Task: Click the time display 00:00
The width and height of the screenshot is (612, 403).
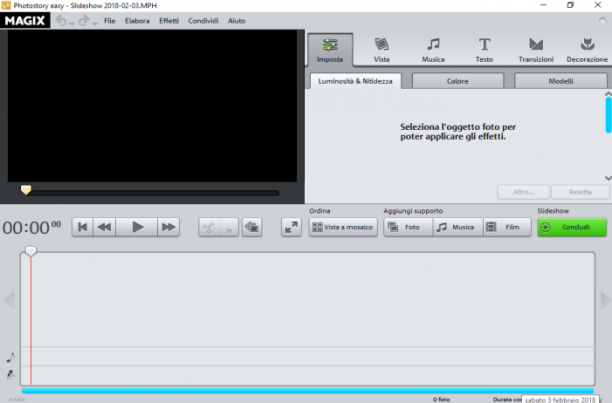Action: [x=32, y=227]
